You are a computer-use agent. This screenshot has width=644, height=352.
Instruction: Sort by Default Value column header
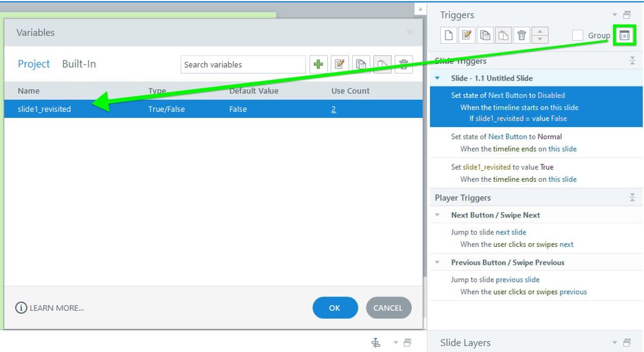(x=253, y=91)
